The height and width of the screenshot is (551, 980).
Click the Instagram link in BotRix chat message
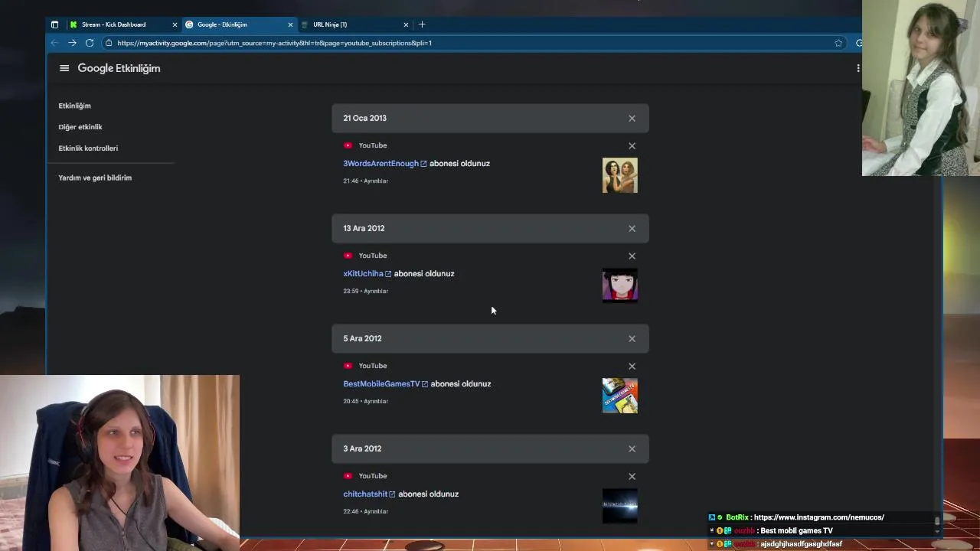click(x=818, y=517)
